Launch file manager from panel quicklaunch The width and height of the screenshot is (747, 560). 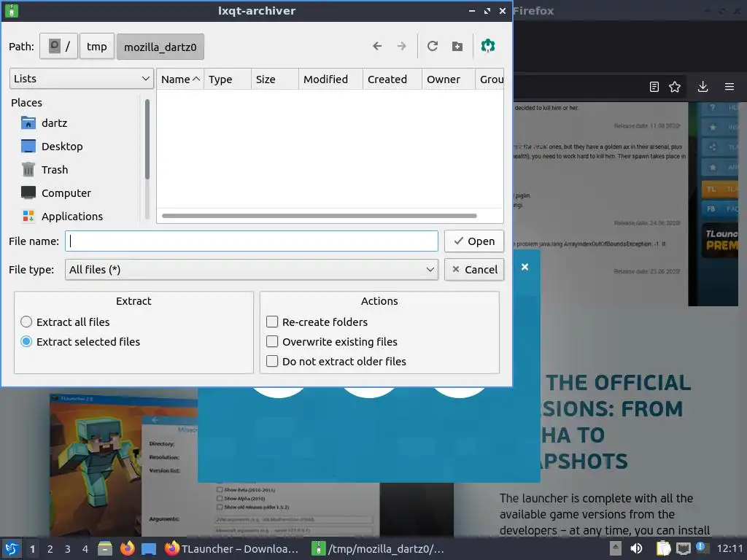coord(105,548)
